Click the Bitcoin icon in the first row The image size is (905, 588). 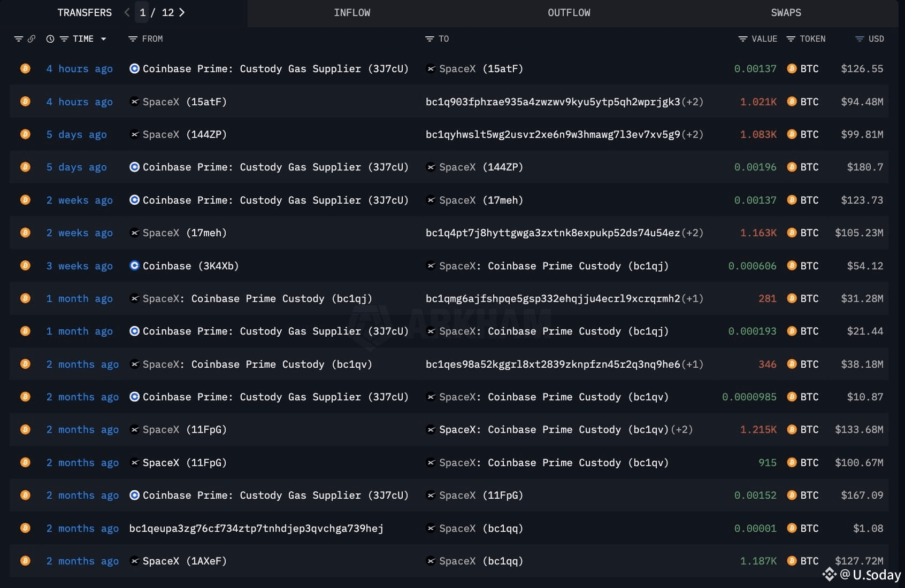pos(25,68)
